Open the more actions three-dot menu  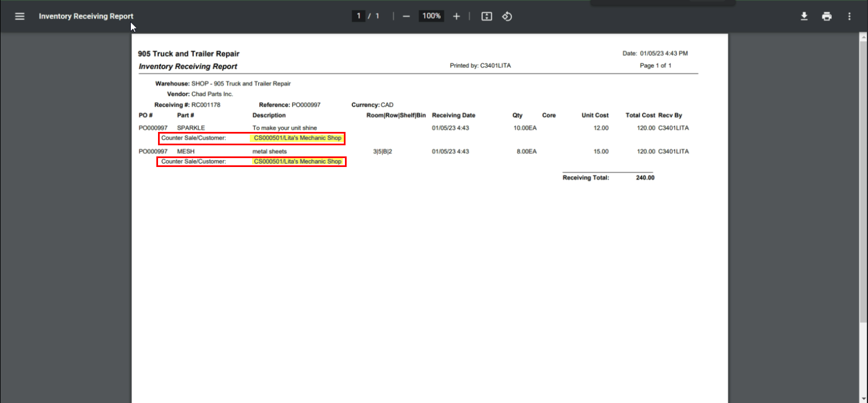pyautogui.click(x=849, y=16)
